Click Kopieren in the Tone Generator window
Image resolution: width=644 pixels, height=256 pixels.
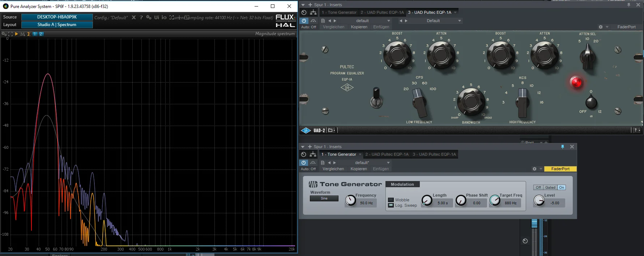(359, 169)
